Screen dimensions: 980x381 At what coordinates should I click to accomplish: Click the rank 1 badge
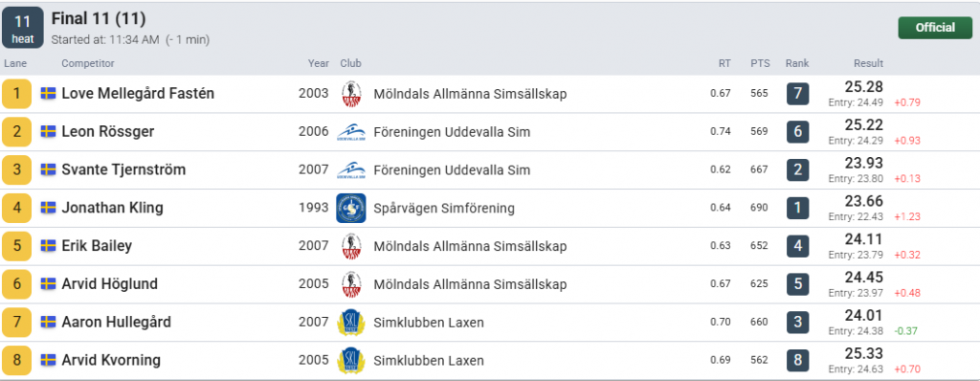tap(797, 208)
